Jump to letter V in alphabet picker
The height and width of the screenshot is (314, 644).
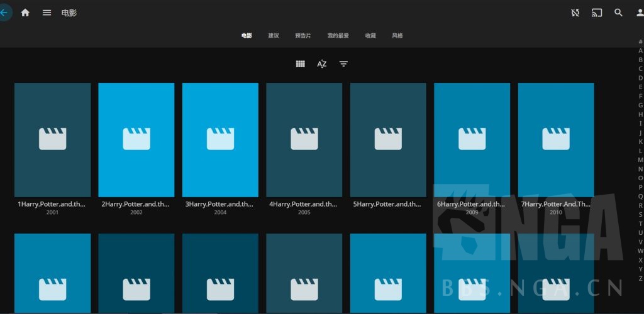(x=640, y=242)
